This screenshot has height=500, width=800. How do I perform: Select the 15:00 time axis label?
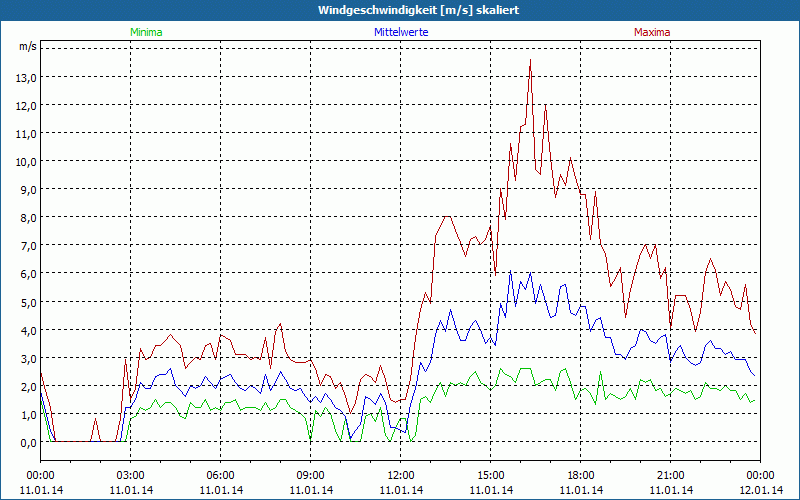tap(491, 475)
